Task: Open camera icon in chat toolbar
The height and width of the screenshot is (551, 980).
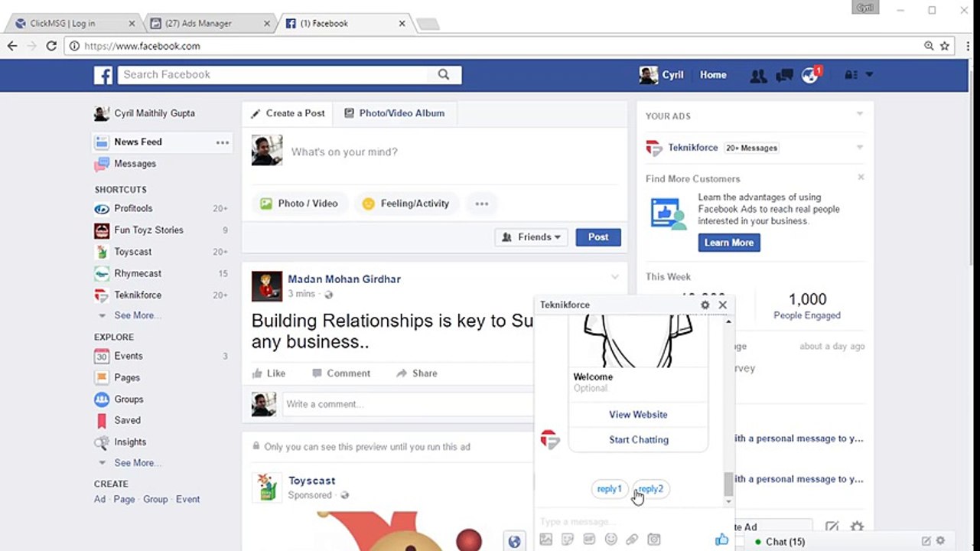Action: 653,540
